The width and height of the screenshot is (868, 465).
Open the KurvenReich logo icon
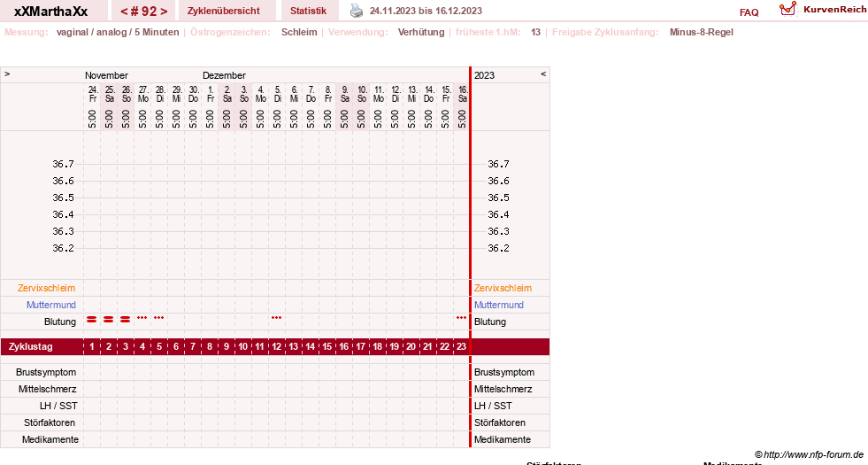click(787, 9)
